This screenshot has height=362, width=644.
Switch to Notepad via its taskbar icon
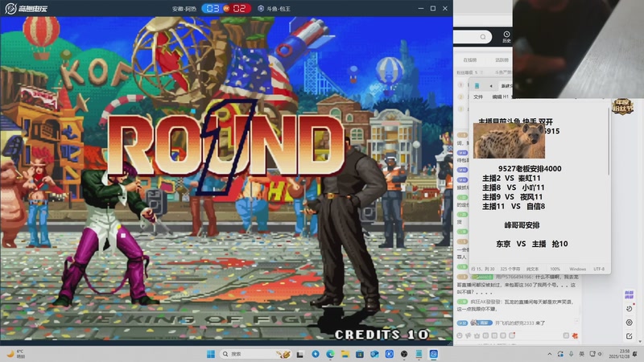click(x=419, y=354)
